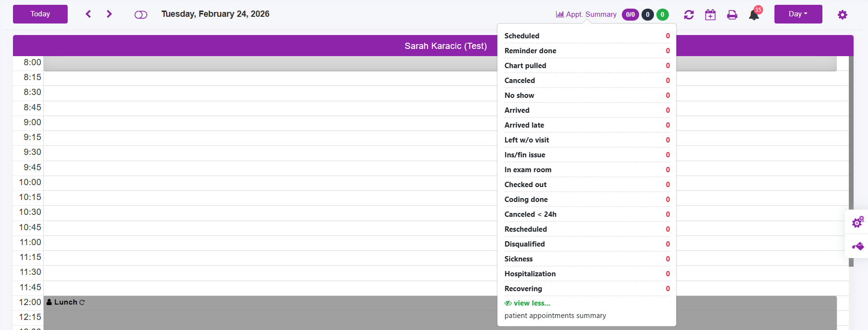
Task: Open the Day view dropdown
Action: coord(798,14)
